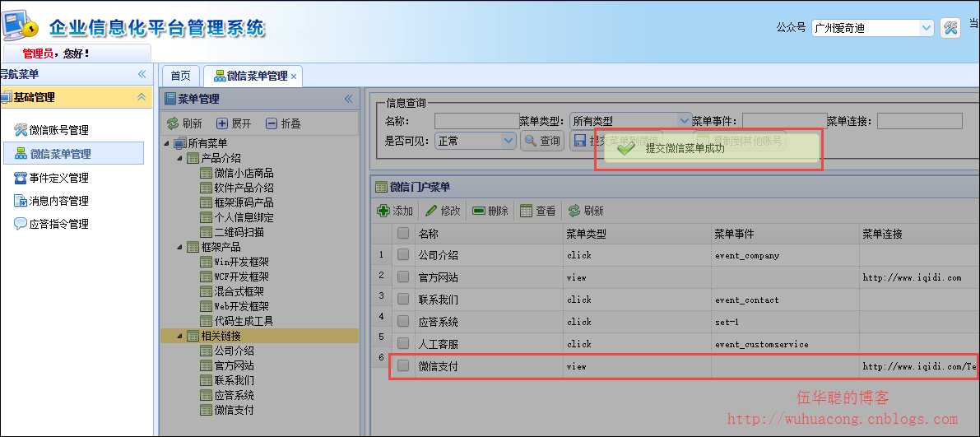The height and width of the screenshot is (437, 980).
Task: Click the 删除 button in the grid toolbar
Action: click(490, 211)
